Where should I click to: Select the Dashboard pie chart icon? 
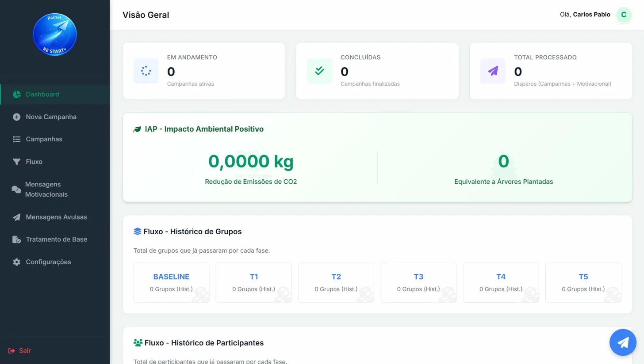pos(16,94)
